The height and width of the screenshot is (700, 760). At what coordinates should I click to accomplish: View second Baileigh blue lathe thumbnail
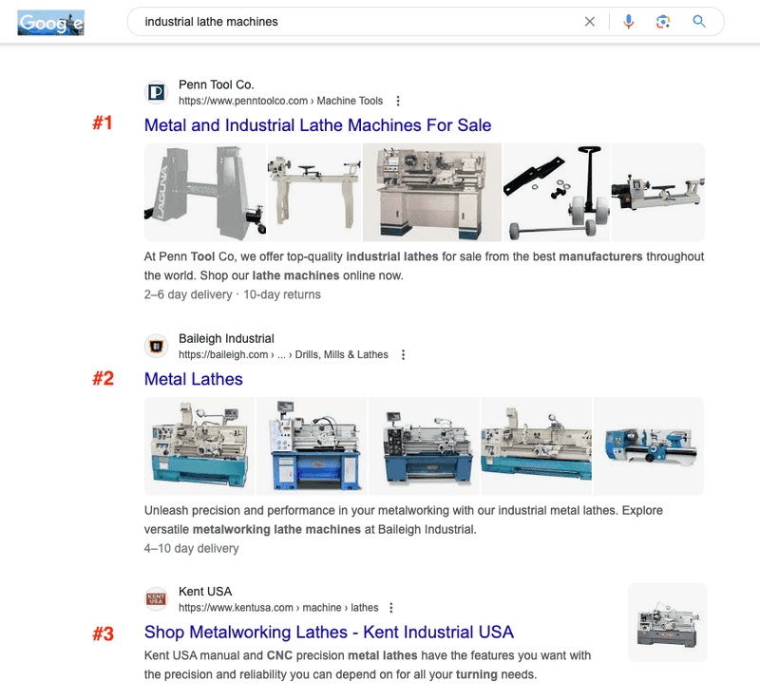point(312,446)
